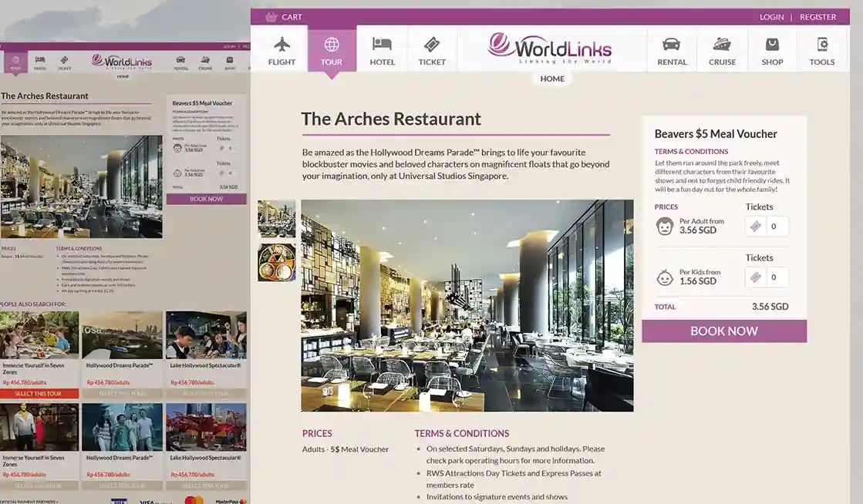Screen dimensions: 863x504
Task: Click the REGISTER link
Action: tap(817, 17)
